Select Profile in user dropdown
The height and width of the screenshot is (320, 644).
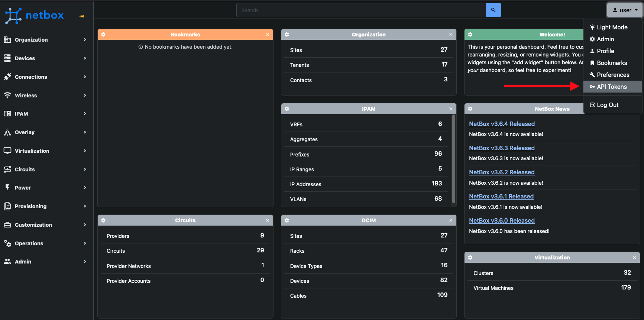coord(612,51)
